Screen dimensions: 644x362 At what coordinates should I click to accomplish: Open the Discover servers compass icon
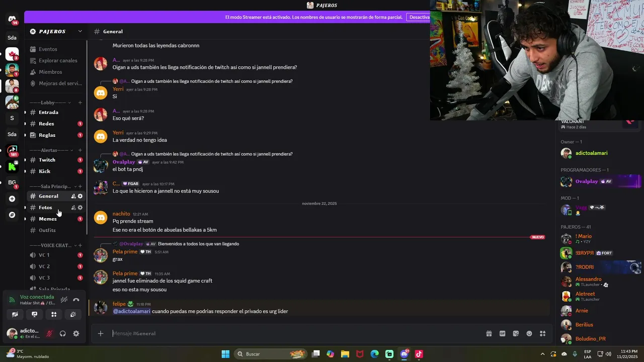point(12,215)
